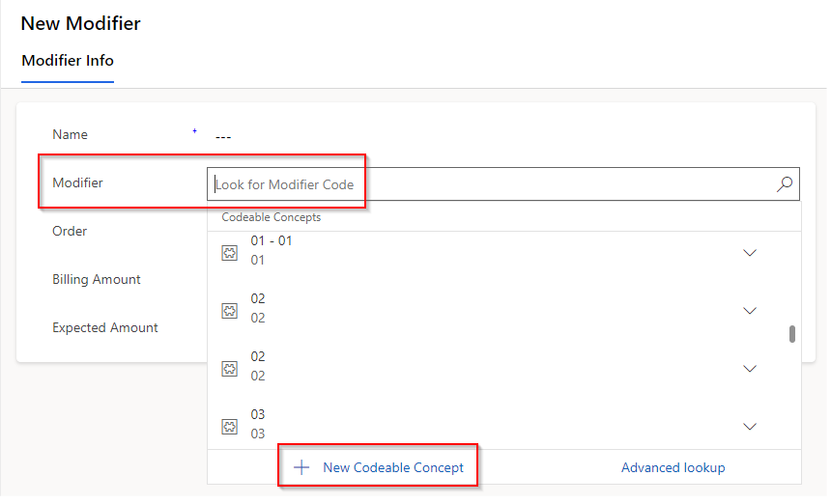
Task: Click the lookup results scrollbar thumb
Action: tap(792, 334)
